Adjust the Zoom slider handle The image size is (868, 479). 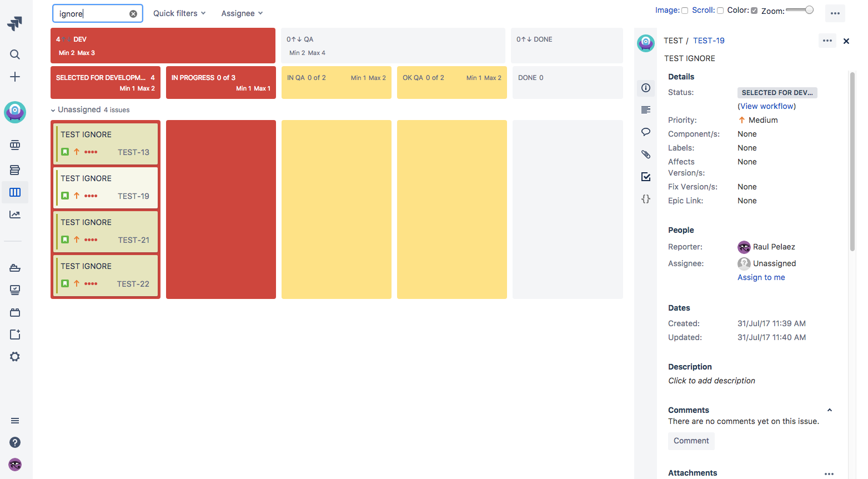pos(809,10)
